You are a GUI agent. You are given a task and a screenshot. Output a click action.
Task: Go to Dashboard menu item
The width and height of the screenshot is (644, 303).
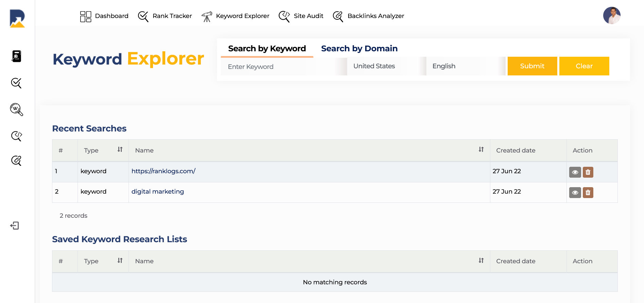(112, 16)
